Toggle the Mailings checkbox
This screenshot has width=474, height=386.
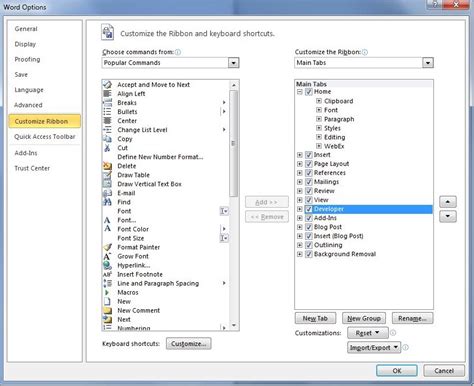(309, 182)
